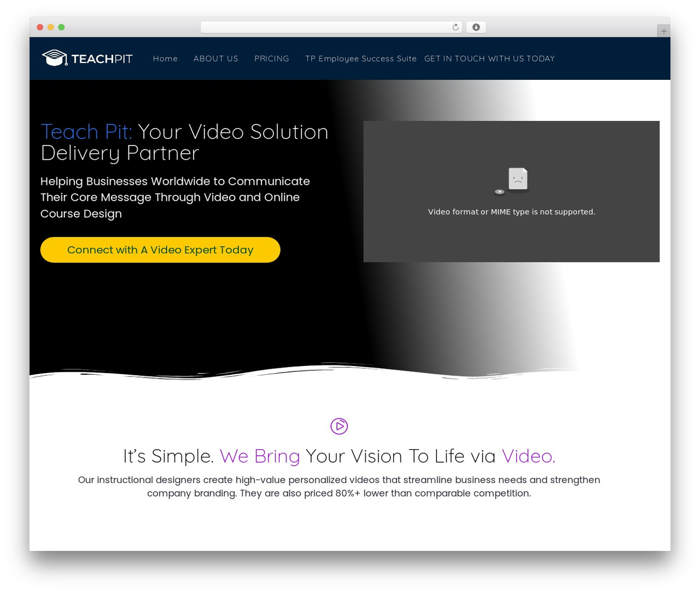Go to the ABOUT US page
Screen dimensions: 700x593
pyautogui.click(x=216, y=59)
